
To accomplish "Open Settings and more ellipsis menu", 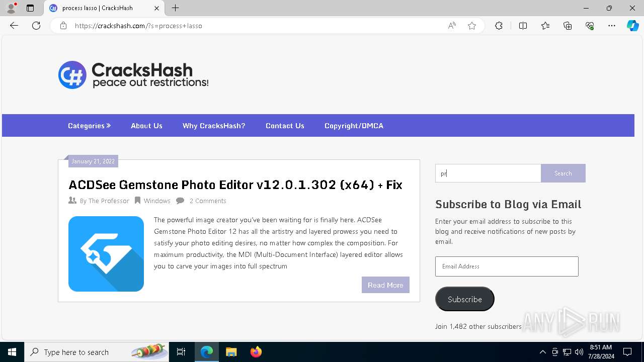I will pyautogui.click(x=612, y=26).
